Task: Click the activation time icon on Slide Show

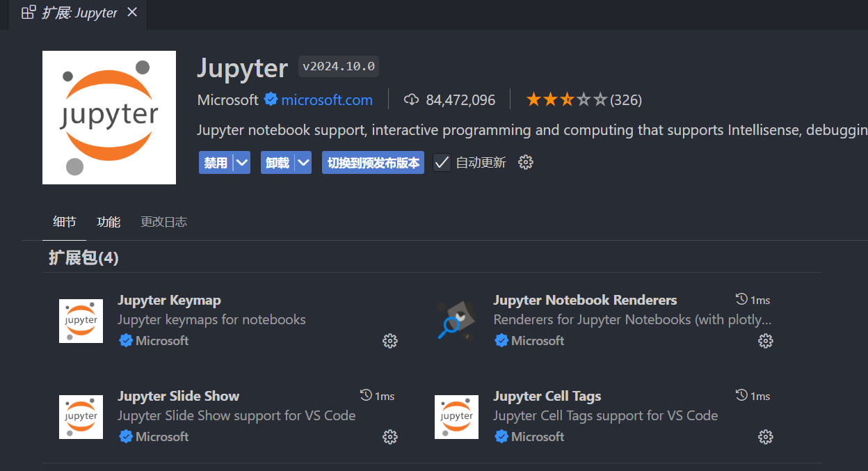Action: (x=366, y=395)
